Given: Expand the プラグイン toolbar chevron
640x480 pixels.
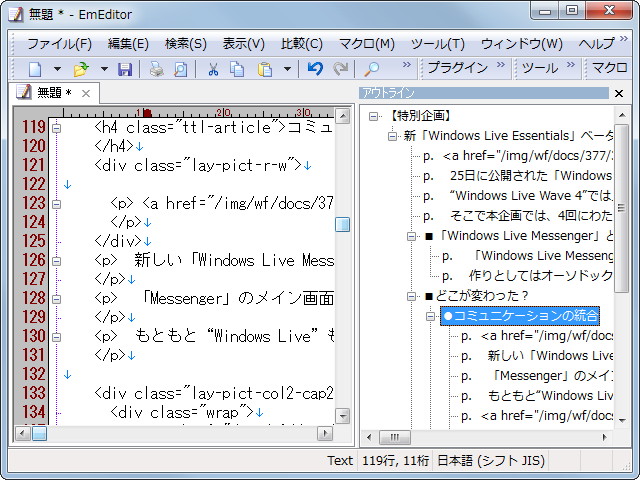Looking at the screenshot, I should (501, 64).
